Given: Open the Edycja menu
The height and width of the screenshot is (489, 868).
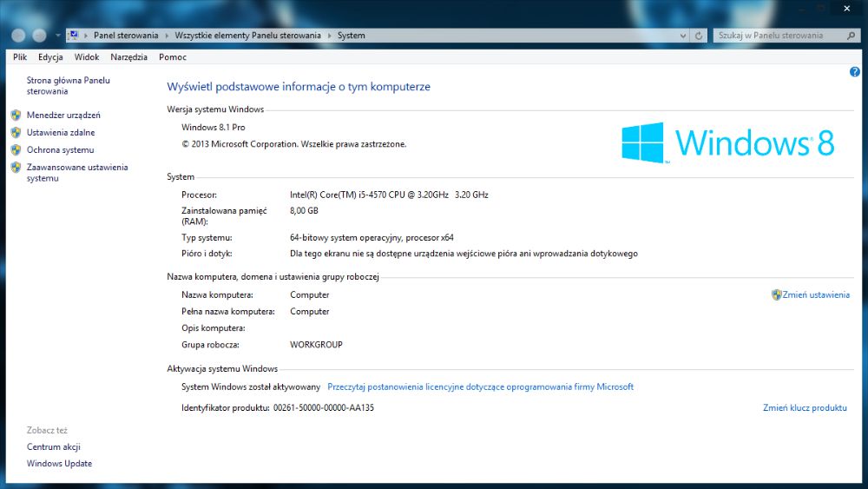Looking at the screenshot, I should coord(50,57).
